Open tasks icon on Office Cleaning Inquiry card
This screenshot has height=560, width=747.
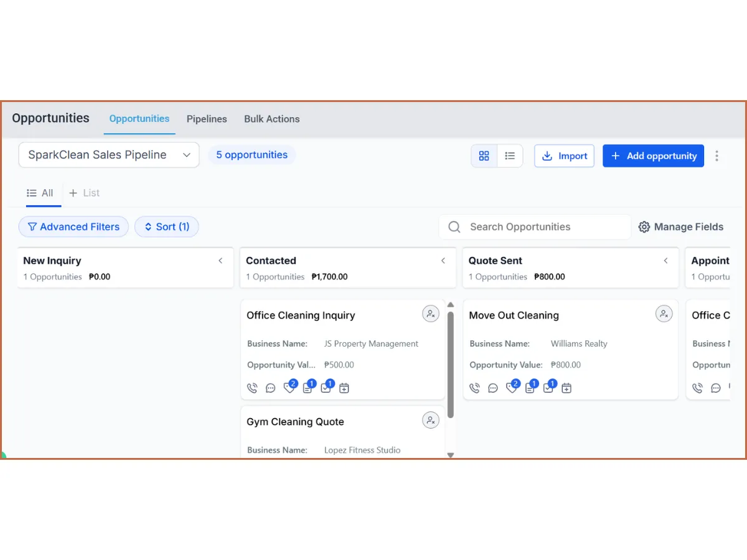click(326, 388)
